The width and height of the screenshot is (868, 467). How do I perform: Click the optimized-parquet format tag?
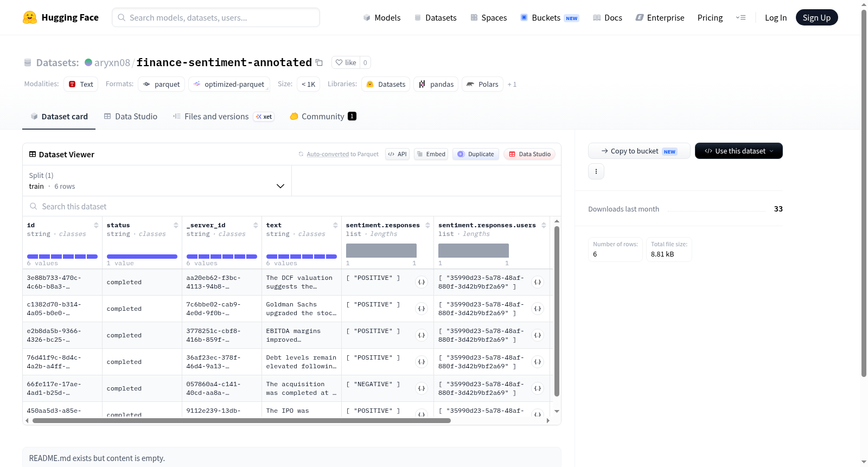click(x=229, y=84)
